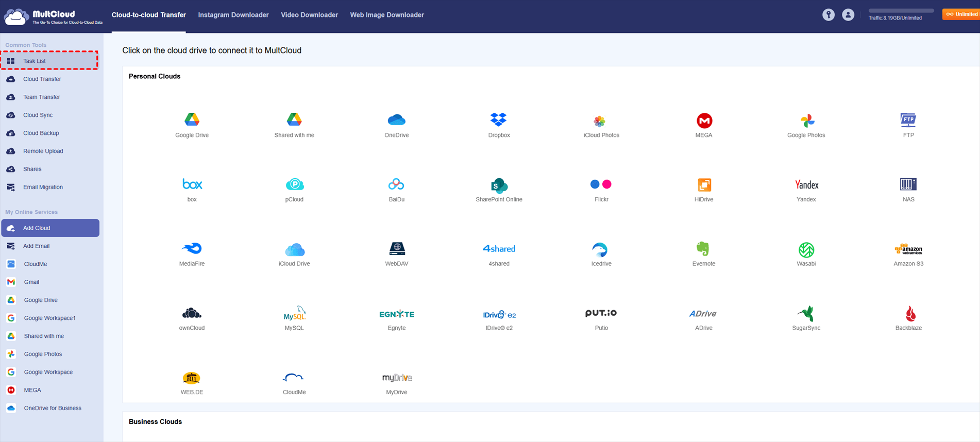Click the traffic usage progress bar
The height and width of the screenshot is (442, 980).
pos(901,10)
